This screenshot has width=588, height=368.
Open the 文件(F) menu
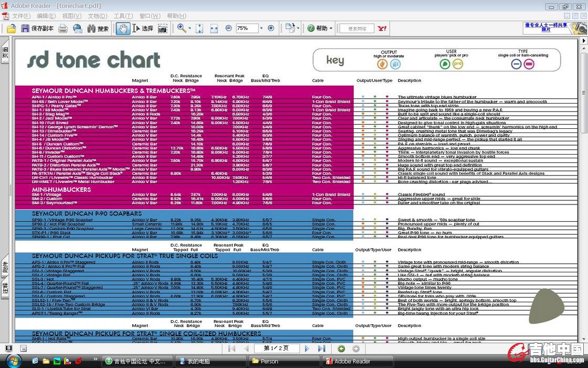[22, 16]
